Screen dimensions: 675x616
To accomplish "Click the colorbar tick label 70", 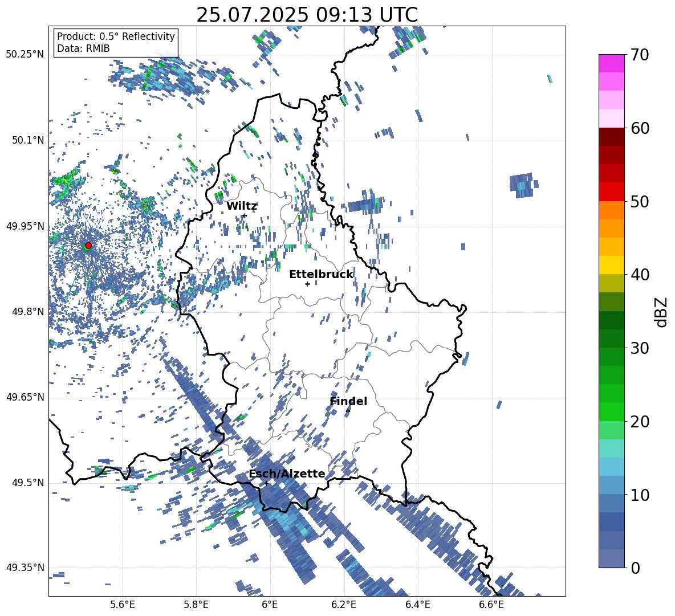I will [640, 55].
